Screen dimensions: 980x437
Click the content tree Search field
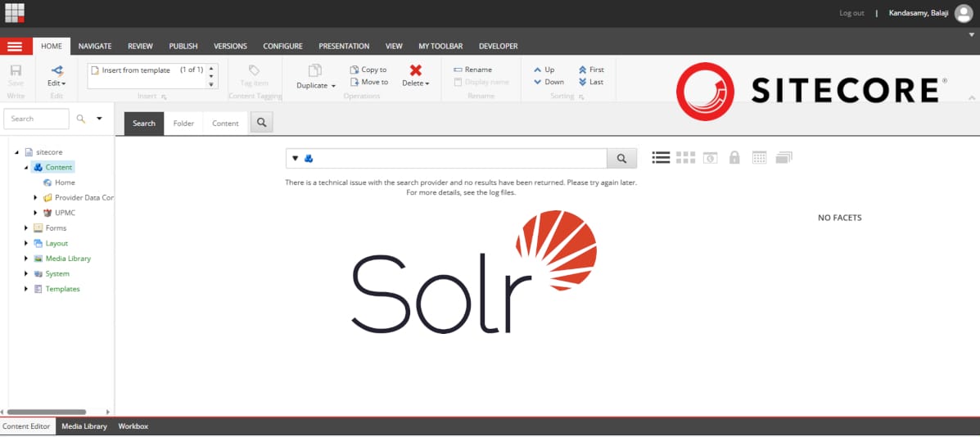coord(36,119)
